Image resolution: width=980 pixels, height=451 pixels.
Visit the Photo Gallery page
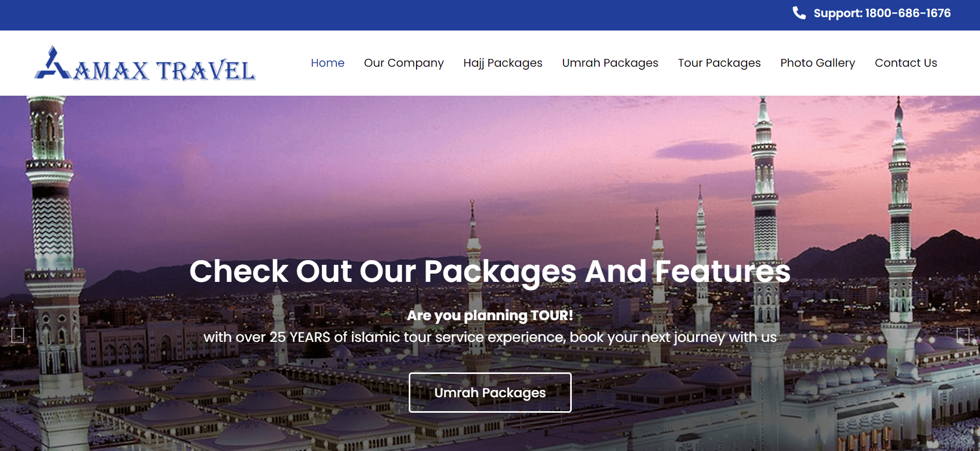click(x=818, y=63)
